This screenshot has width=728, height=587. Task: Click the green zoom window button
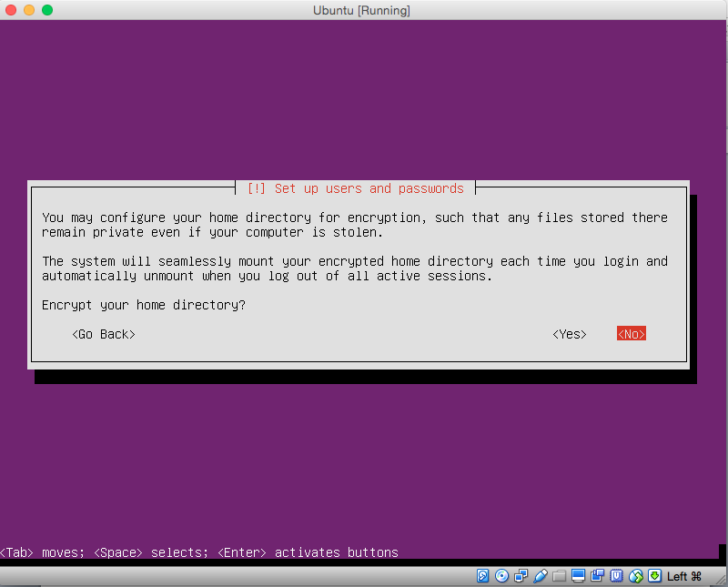coord(47,10)
